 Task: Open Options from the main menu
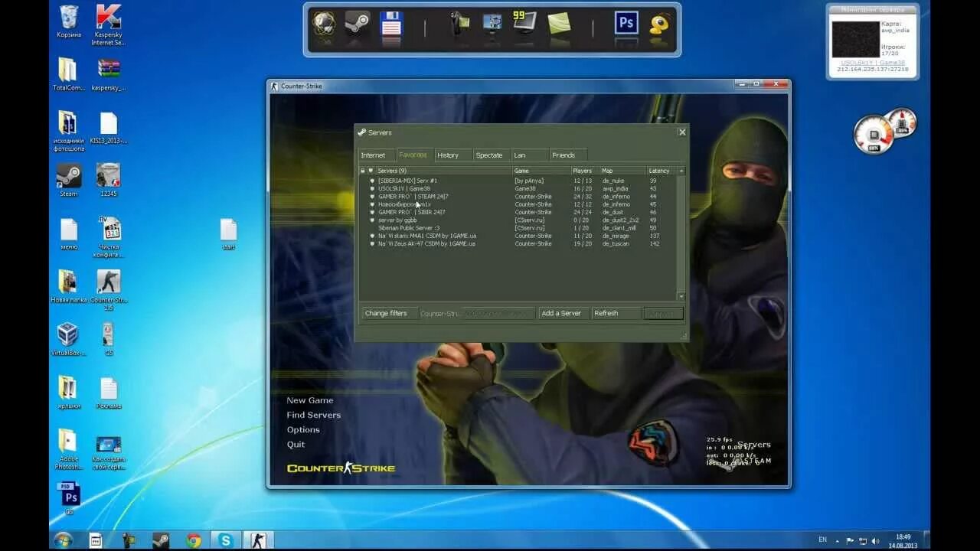point(303,429)
